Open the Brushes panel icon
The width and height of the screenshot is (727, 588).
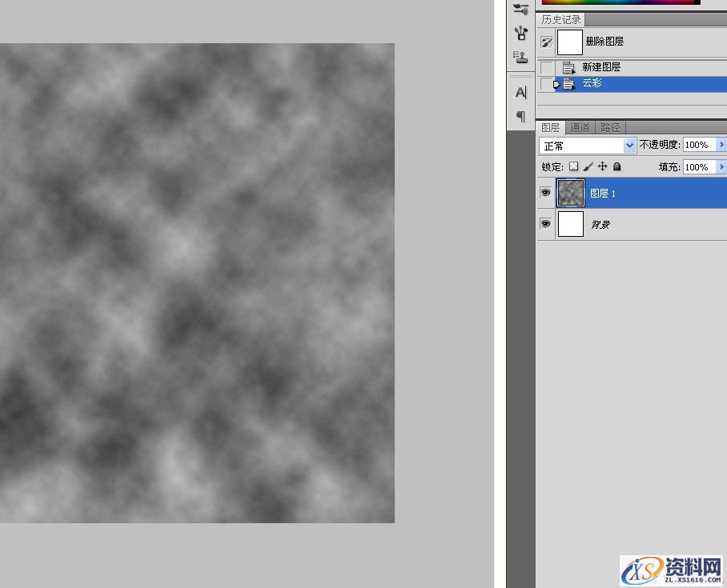[520, 8]
